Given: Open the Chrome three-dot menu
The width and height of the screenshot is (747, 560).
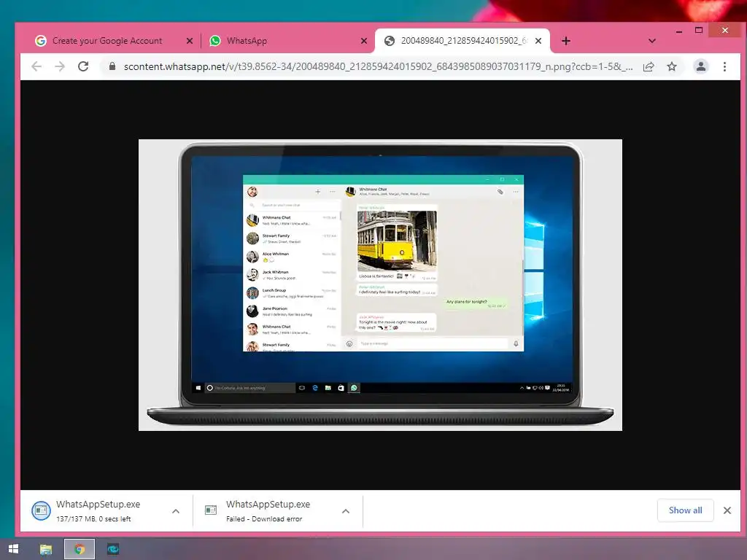Looking at the screenshot, I should 724,66.
